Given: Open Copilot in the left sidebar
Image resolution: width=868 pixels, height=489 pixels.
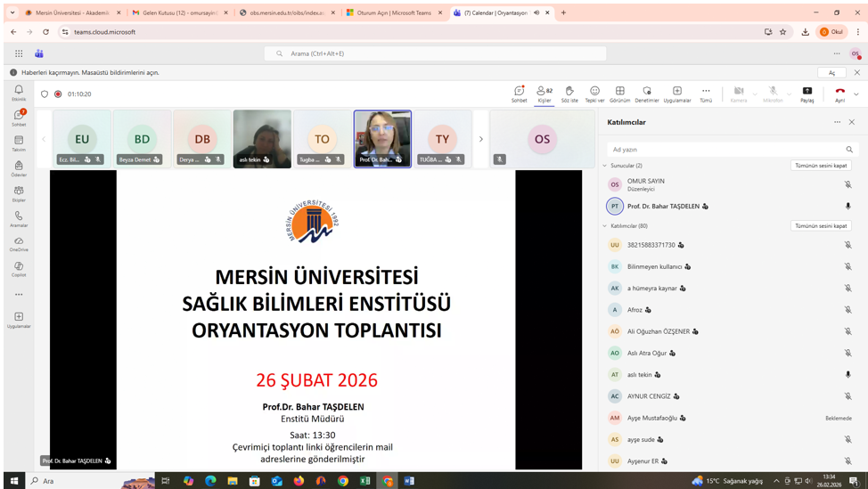Looking at the screenshot, I should pos(19,269).
